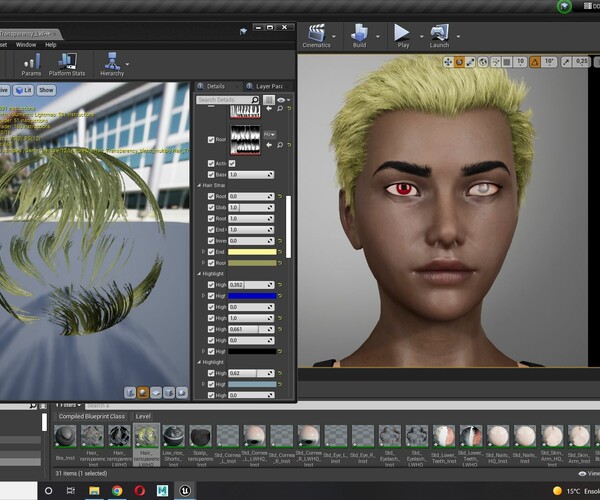The image size is (600, 500).
Task: Open the Help menu
Action: 51,45
